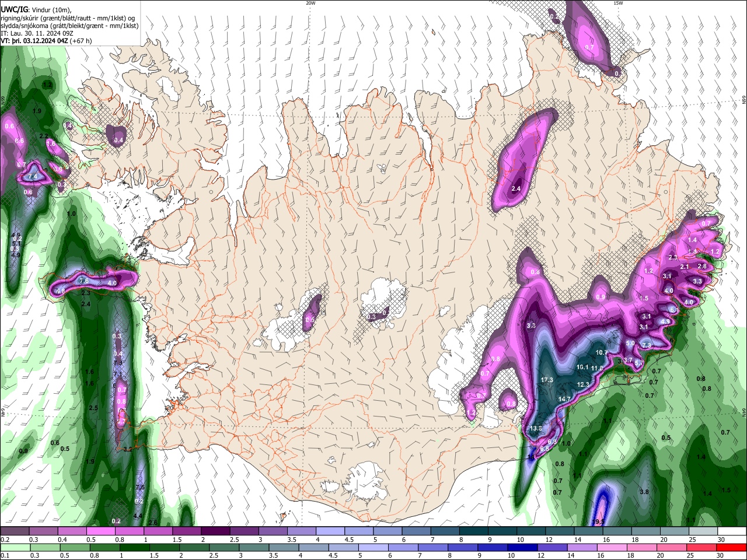Click the 11.8 precipitation value on map

(x=596, y=368)
